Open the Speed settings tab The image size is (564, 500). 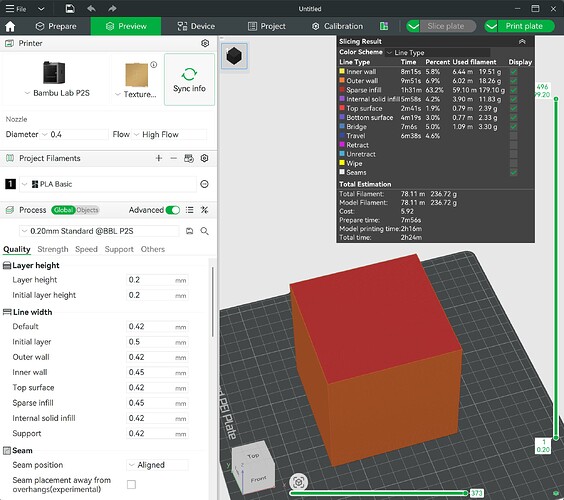click(x=86, y=249)
